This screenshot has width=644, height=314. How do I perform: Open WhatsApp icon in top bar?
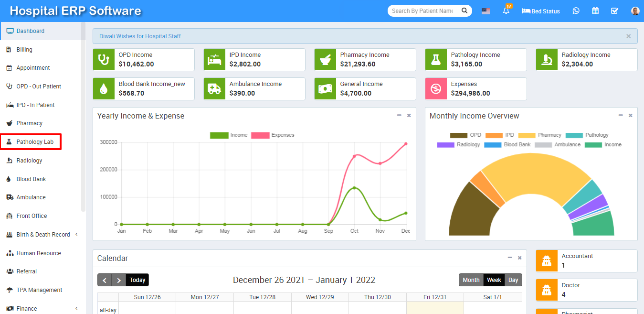(x=576, y=11)
